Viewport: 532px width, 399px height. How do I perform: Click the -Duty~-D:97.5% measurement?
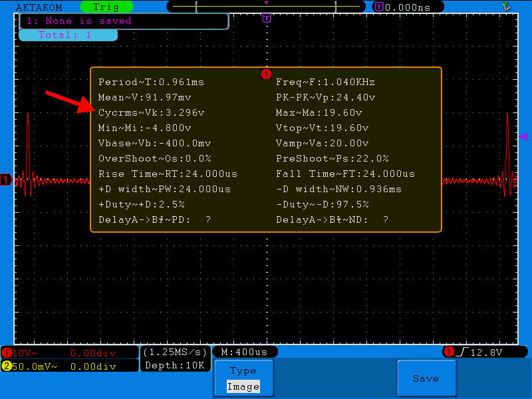(323, 205)
